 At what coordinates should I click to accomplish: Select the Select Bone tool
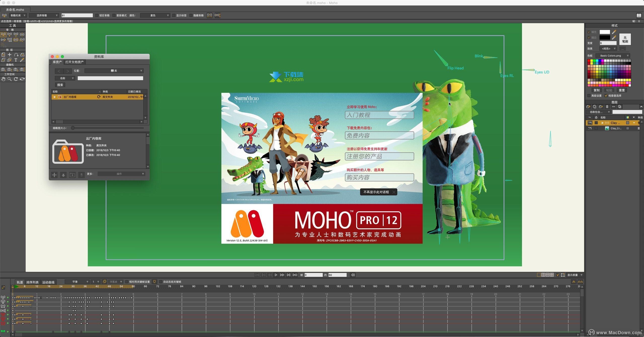3,34
